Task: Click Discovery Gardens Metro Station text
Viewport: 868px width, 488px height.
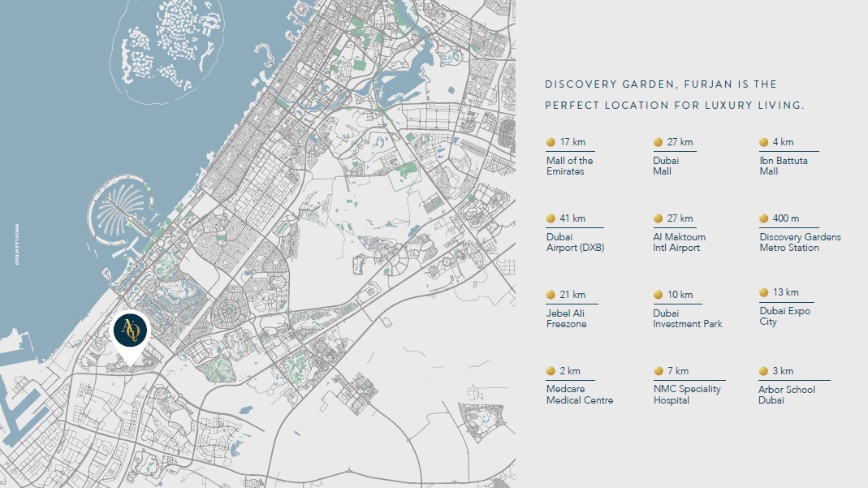Action: pyautogui.click(x=800, y=243)
